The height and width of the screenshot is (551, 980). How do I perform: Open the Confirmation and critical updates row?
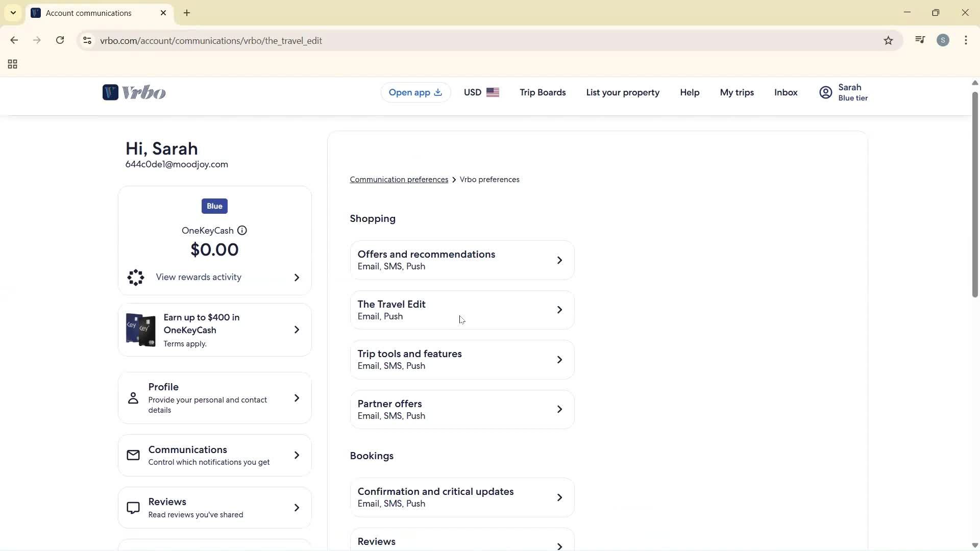point(462,497)
